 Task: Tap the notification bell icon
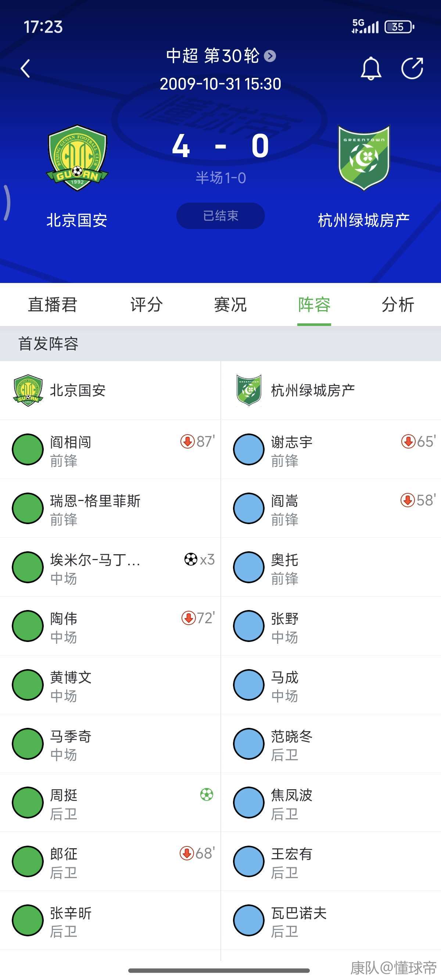tap(370, 69)
